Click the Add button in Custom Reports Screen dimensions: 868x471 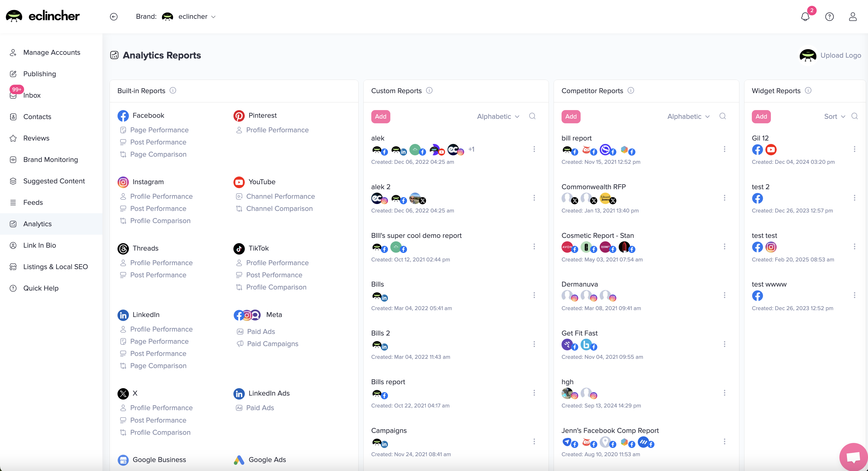click(381, 116)
